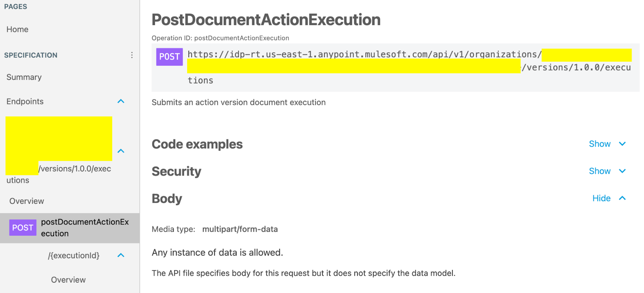The height and width of the screenshot is (293, 644).
Task: Click the chevron next to the highlighted endpoint path
Action: tap(120, 151)
